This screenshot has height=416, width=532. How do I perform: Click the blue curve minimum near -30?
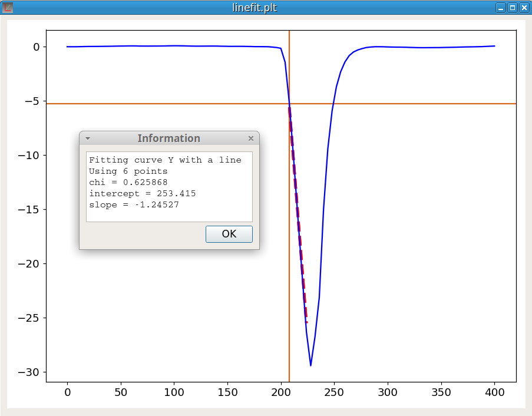pyautogui.click(x=310, y=365)
